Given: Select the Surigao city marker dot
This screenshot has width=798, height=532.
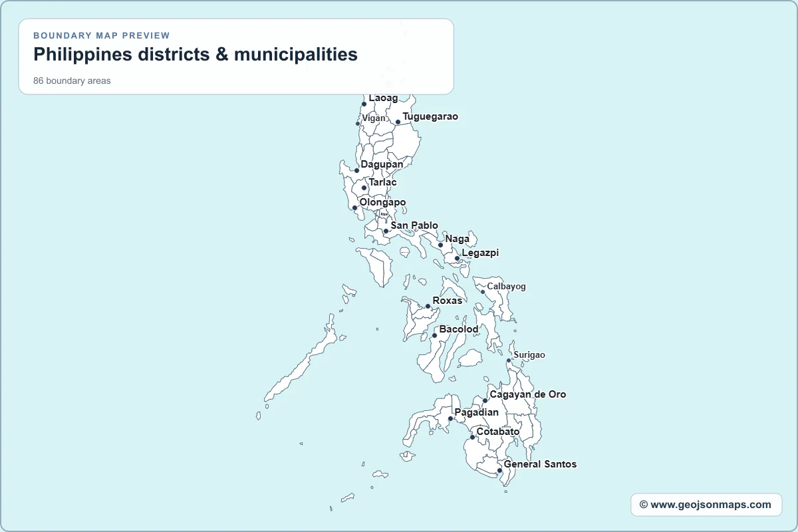Looking at the screenshot, I should [x=509, y=360].
